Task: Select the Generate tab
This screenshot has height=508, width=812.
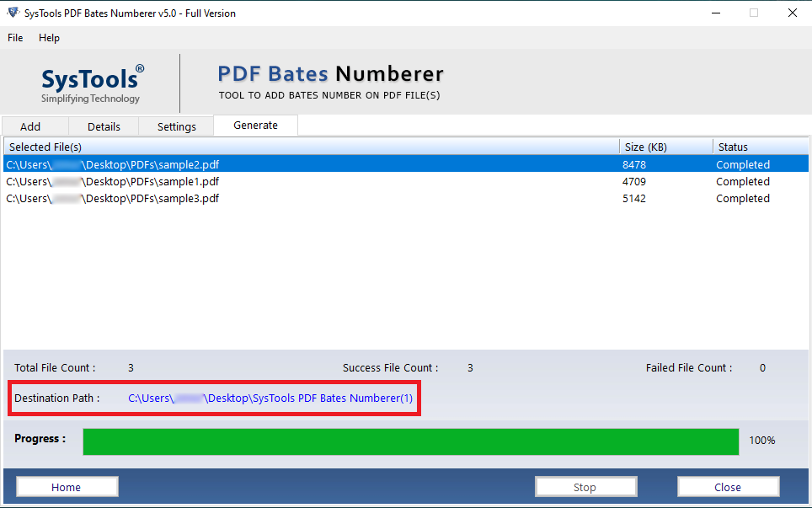Action: (x=255, y=126)
